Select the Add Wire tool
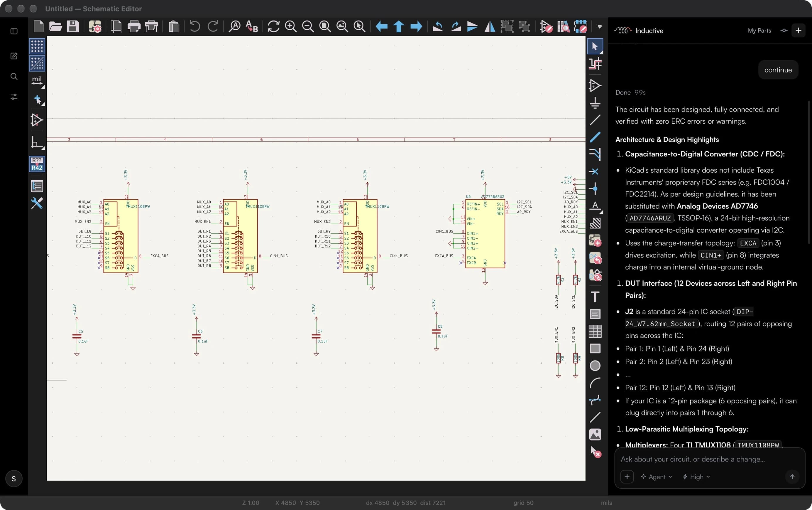 pos(595,119)
